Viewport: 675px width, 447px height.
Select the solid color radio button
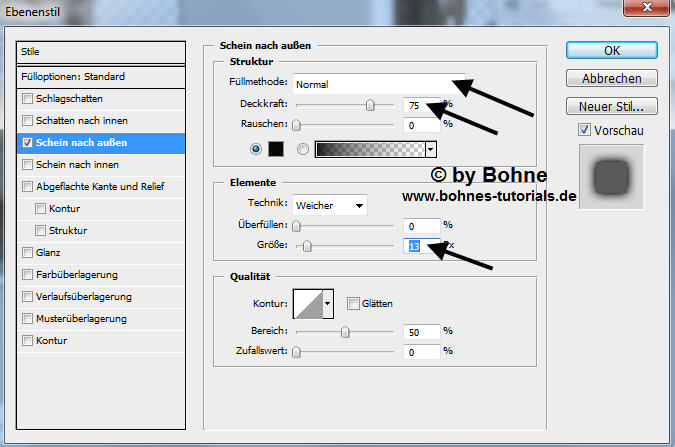(258, 149)
